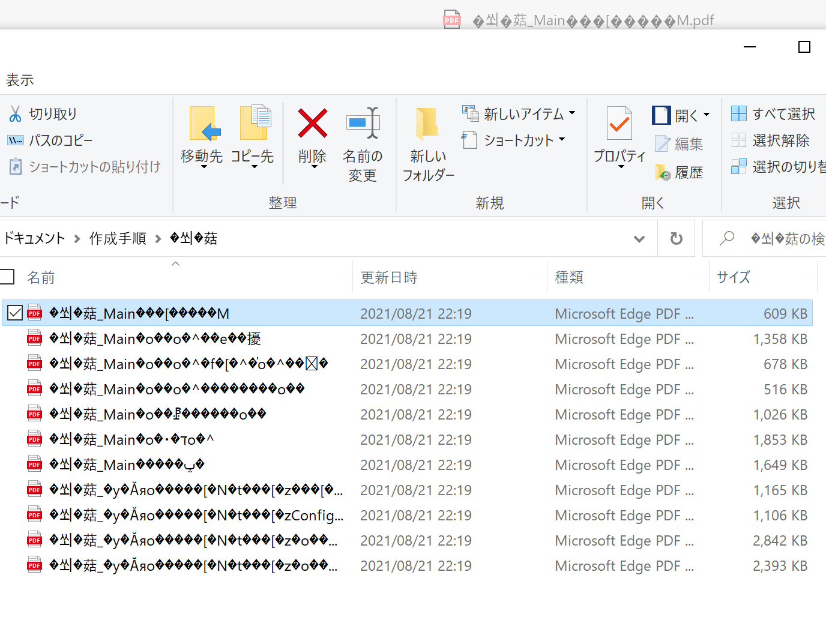This screenshot has height=644, width=826.
Task: Click the scissors Cut (切り取り) icon
Action: point(15,113)
